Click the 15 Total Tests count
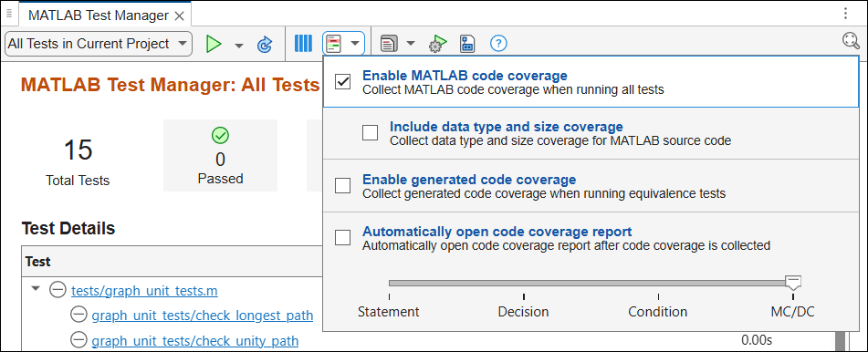The height and width of the screenshot is (352, 868). (78, 150)
